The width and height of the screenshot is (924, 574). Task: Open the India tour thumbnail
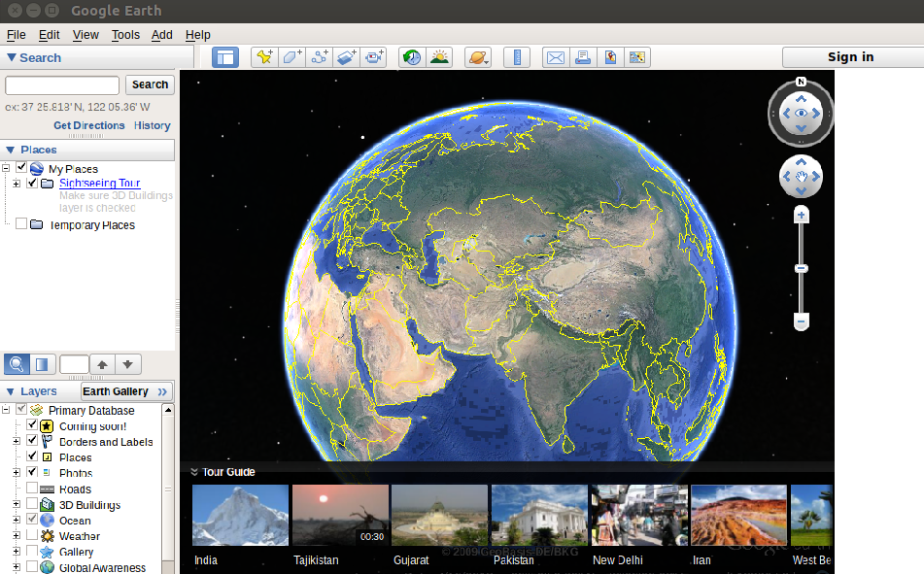pos(240,515)
